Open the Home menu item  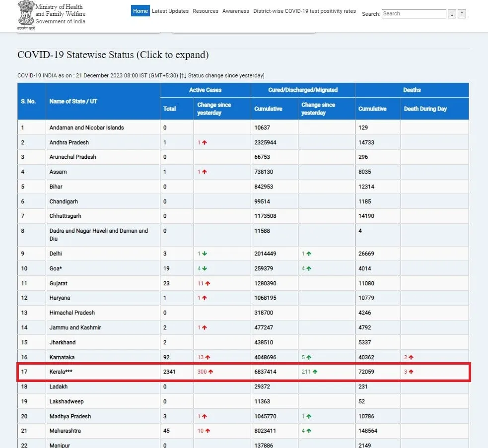click(x=140, y=11)
